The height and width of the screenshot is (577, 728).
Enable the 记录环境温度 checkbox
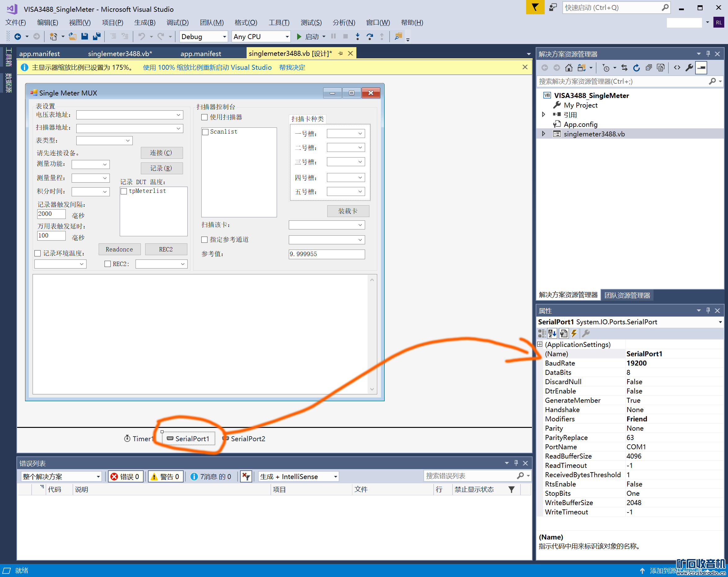click(38, 253)
